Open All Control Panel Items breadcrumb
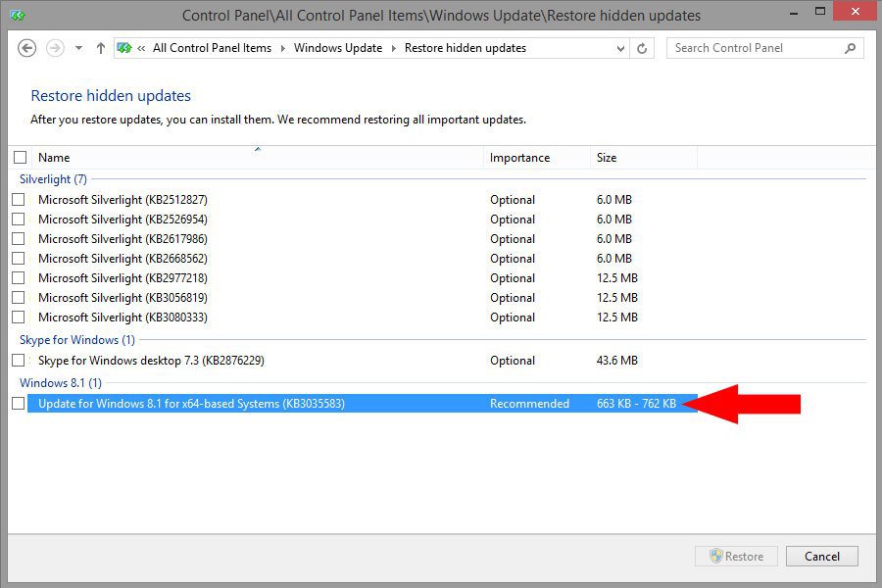 tap(212, 48)
